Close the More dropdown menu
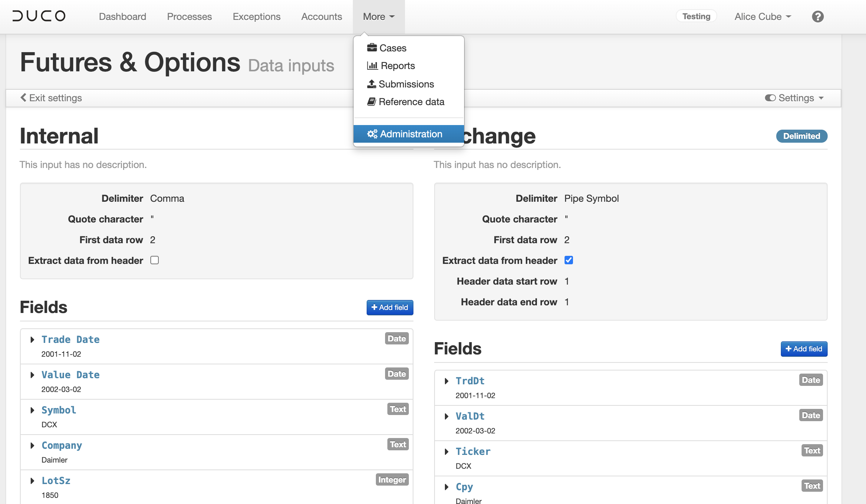The width and height of the screenshot is (866, 504). coord(379,16)
